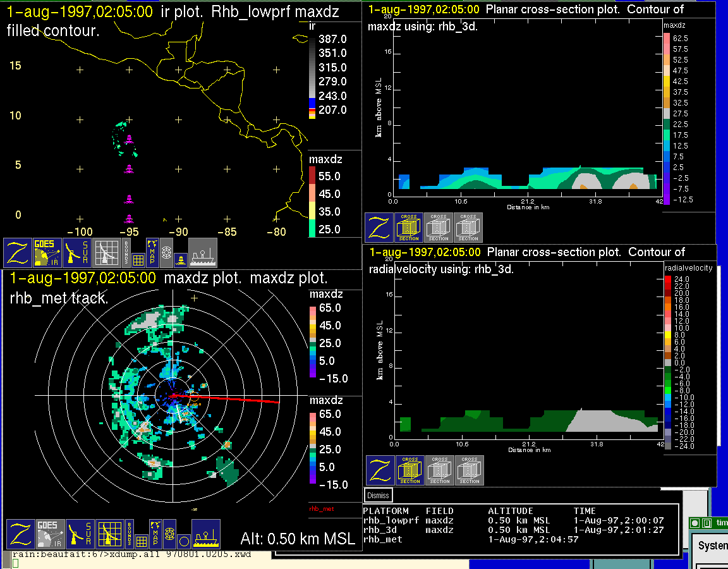
Task: Click the ship icon in the maxdz plot toolbar
Action: pos(205,534)
